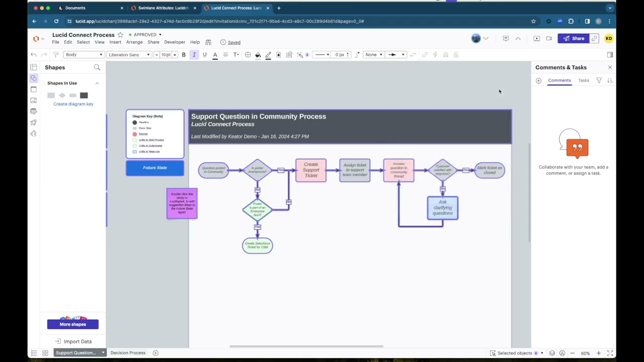
Task: Open the puzzle piece integrations icon
Action: pyautogui.click(x=34, y=134)
